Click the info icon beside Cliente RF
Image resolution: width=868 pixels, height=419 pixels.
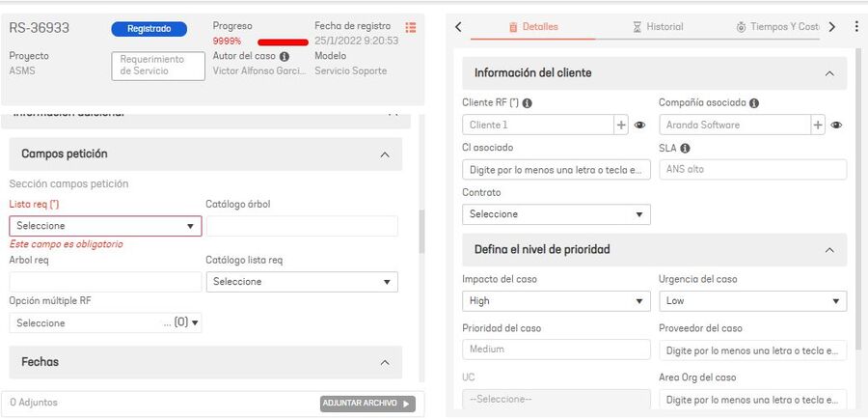pyautogui.click(x=527, y=103)
